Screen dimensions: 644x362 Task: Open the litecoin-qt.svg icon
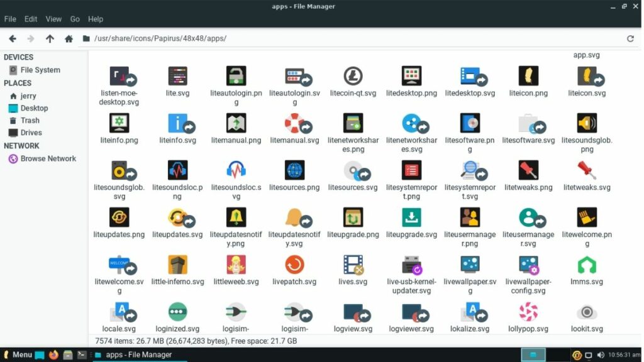[x=353, y=75]
